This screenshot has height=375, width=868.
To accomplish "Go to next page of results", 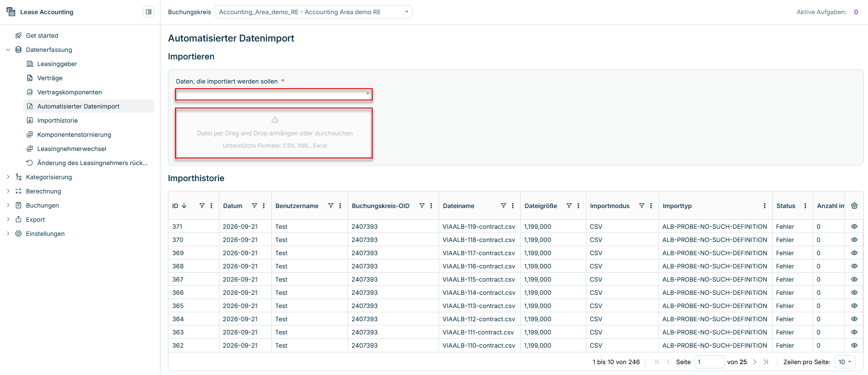I will point(755,362).
